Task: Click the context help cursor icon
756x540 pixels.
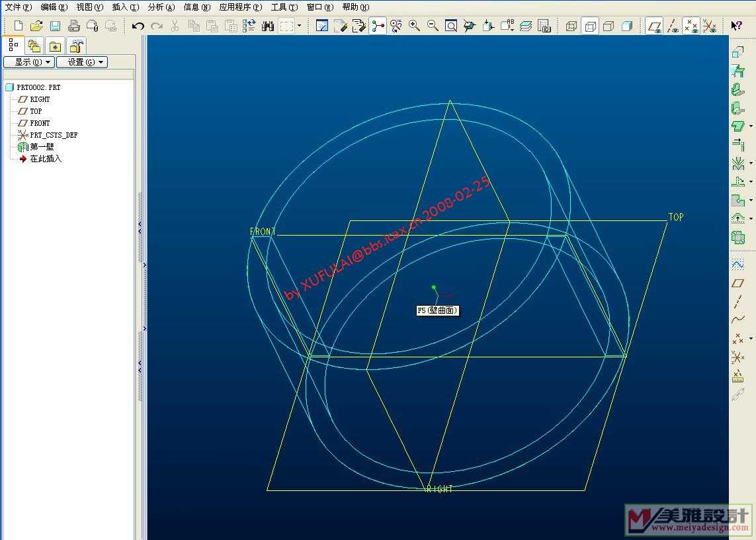Action: tap(736, 26)
